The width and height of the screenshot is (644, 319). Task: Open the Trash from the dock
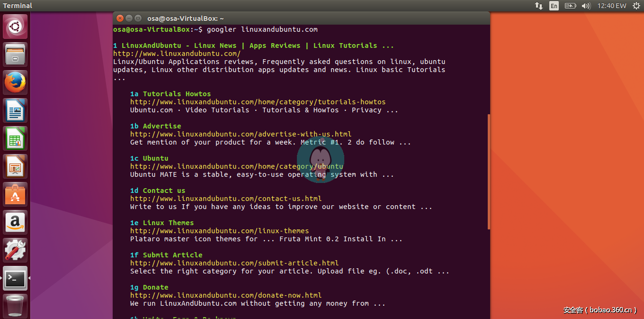16,306
